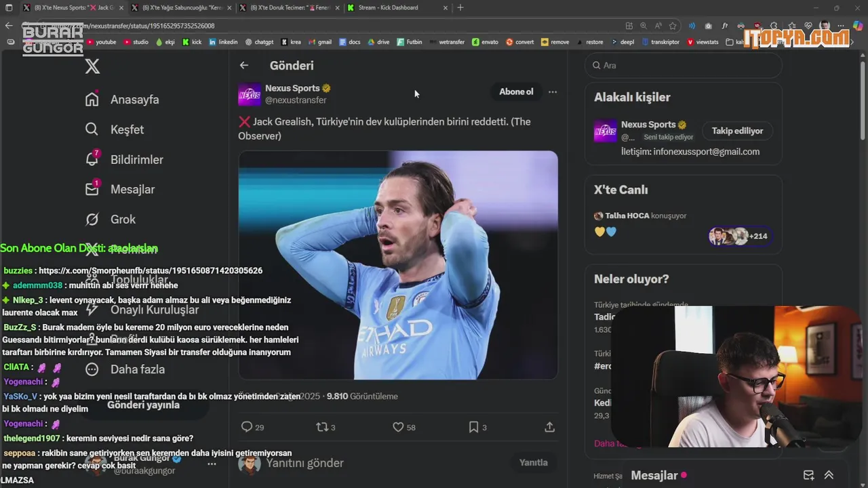Open krea bookmark

coord(291,42)
